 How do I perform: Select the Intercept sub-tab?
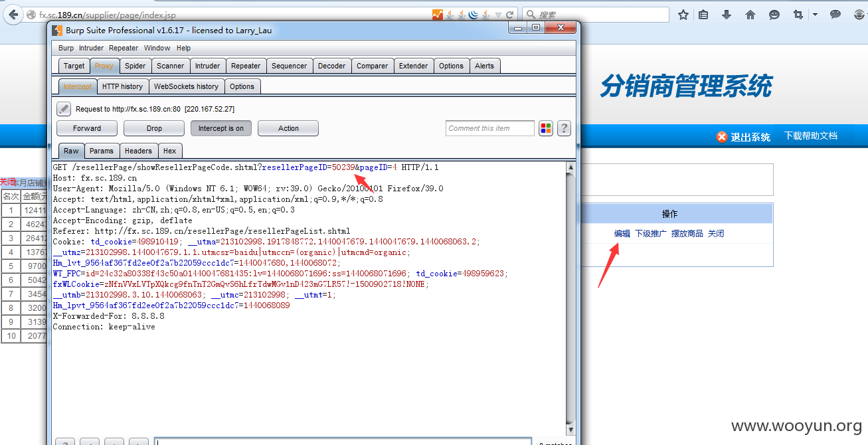tap(78, 86)
